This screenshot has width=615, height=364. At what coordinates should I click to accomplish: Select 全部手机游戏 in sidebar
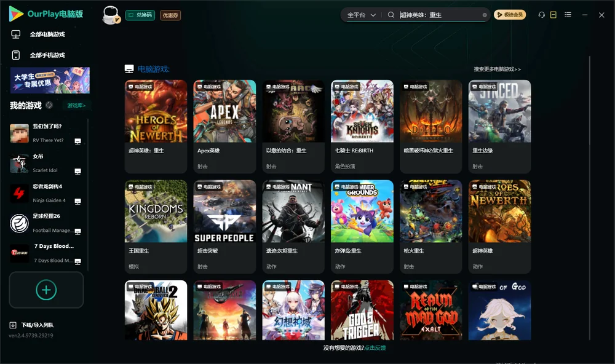pos(47,55)
